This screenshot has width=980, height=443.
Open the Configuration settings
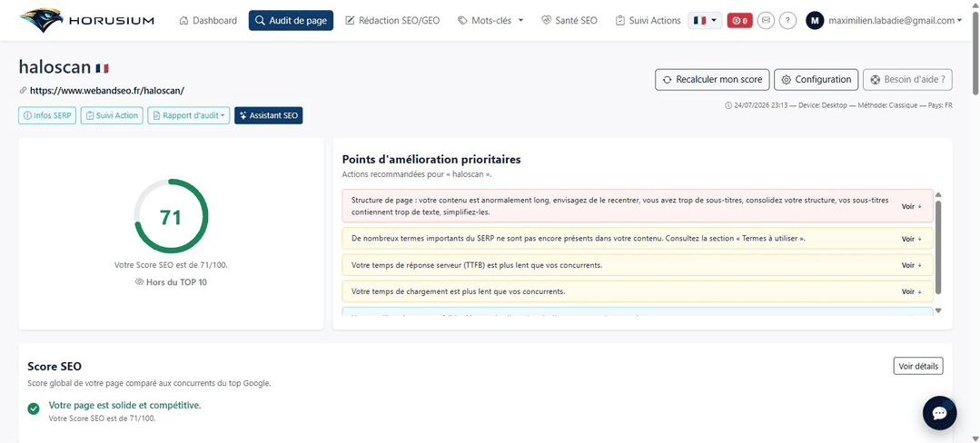pos(817,79)
